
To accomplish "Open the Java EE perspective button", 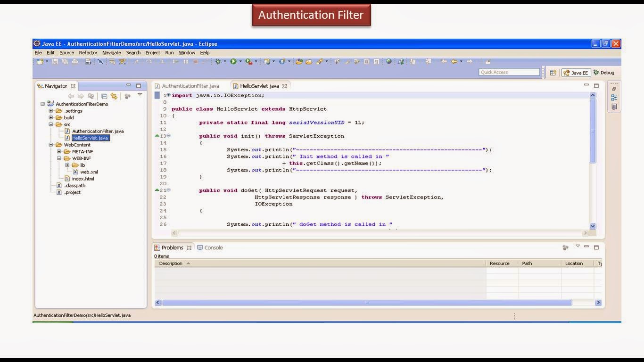I will (576, 72).
